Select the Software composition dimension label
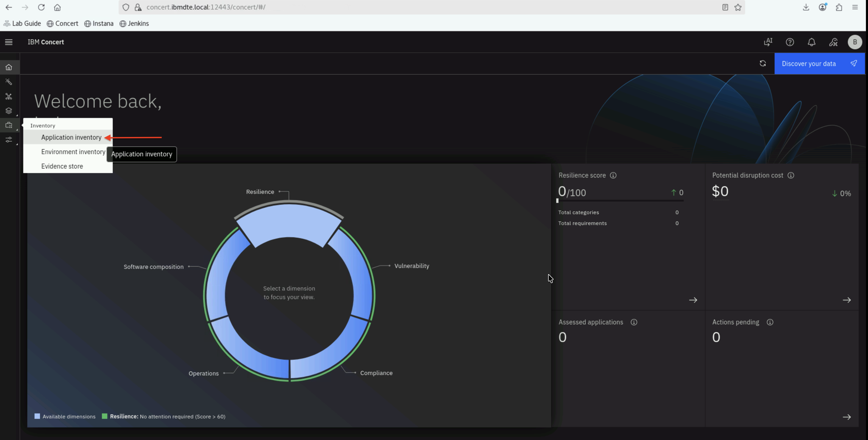This screenshot has height=440, width=868. (x=154, y=267)
